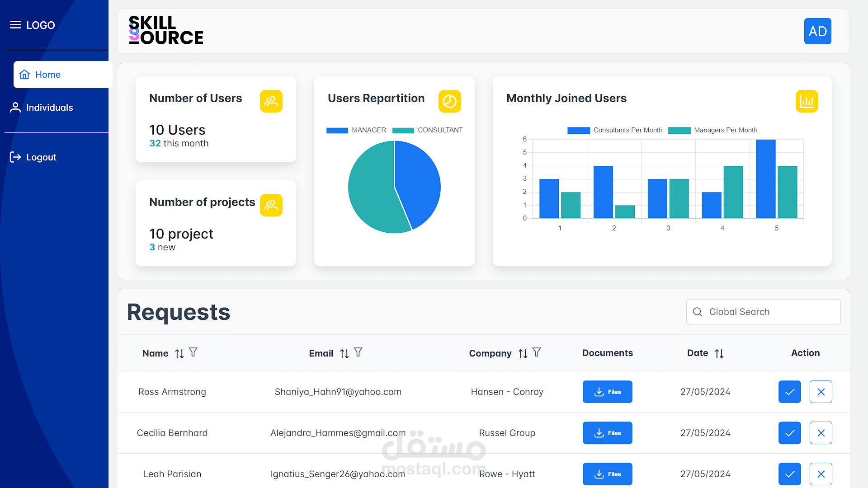The image size is (868, 488).
Task: Click the teal Consultant pie slice
Action: pyautogui.click(x=371, y=190)
